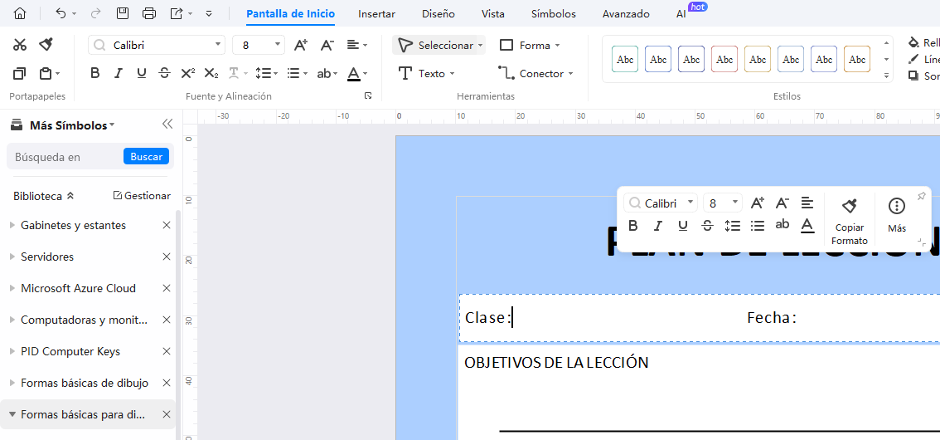Pick the Conector tool
This screenshot has width=941, height=441.
[x=535, y=73]
